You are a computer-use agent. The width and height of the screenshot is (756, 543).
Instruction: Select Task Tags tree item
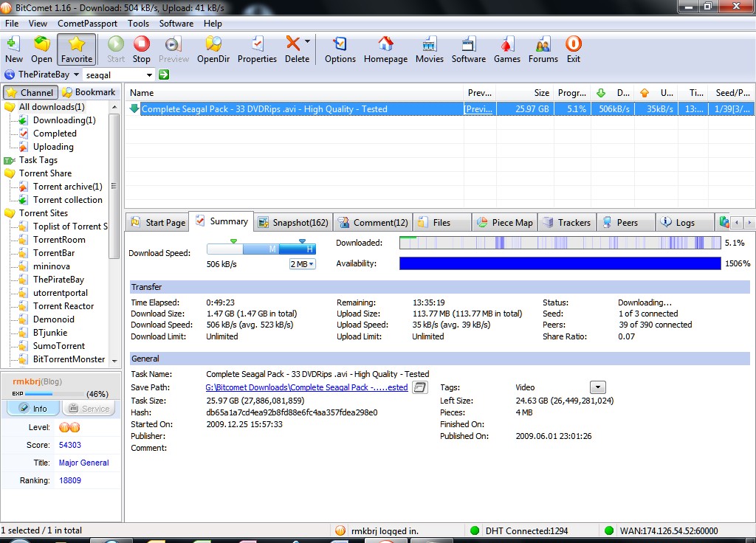click(x=38, y=160)
